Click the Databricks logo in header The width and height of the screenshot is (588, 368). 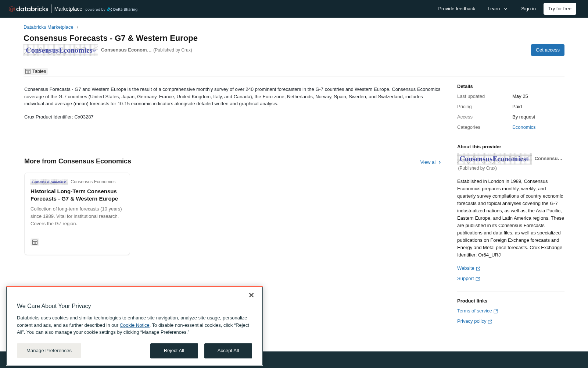point(28,9)
